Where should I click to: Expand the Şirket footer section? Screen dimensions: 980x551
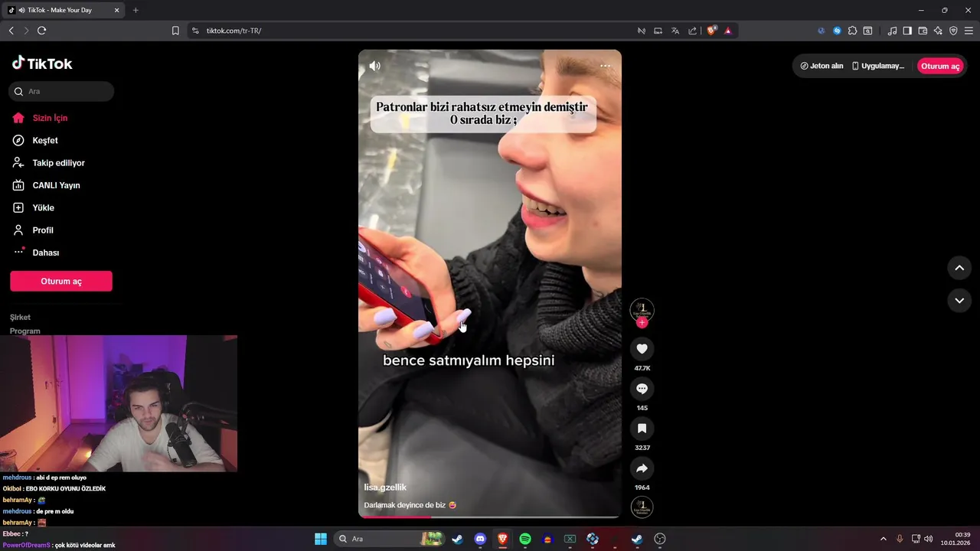click(21, 317)
